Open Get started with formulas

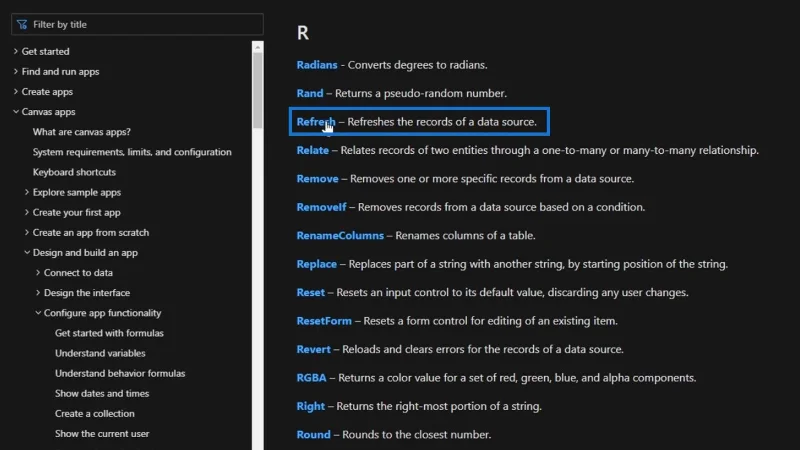coord(109,333)
